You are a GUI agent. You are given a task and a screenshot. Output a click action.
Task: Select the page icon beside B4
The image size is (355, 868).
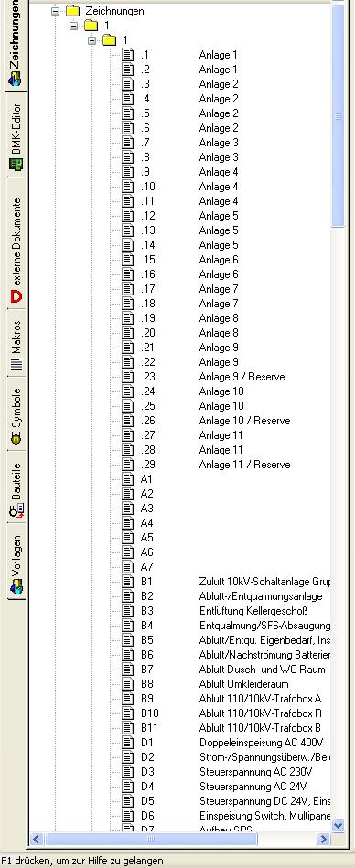(x=128, y=626)
